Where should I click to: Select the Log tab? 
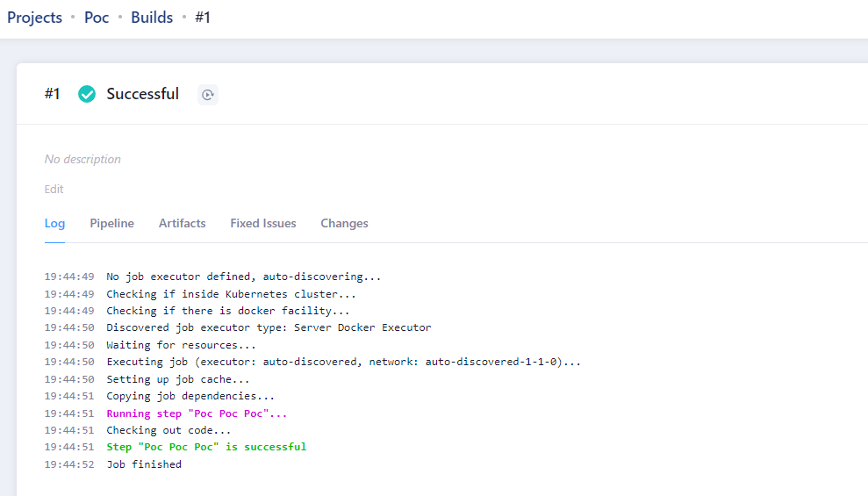(x=54, y=224)
